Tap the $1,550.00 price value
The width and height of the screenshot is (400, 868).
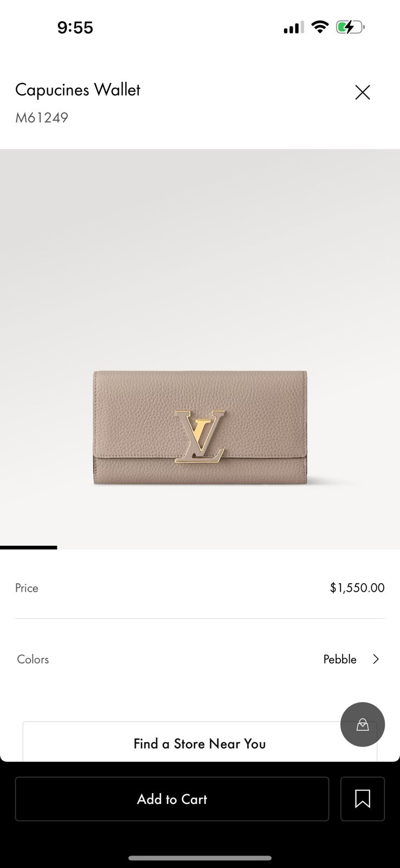click(x=357, y=588)
